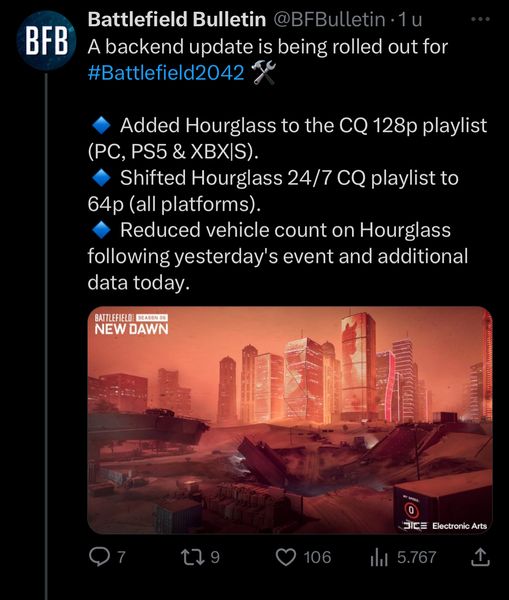The height and width of the screenshot is (600, 509).
Task: Open the BFB profile avatar
Action: [x=46, y=41]
